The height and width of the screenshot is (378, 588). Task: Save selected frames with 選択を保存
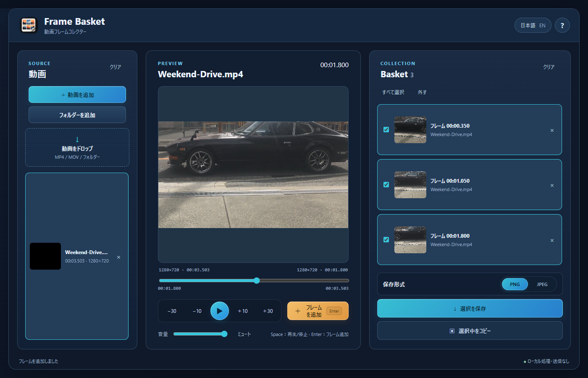(470, 308)
